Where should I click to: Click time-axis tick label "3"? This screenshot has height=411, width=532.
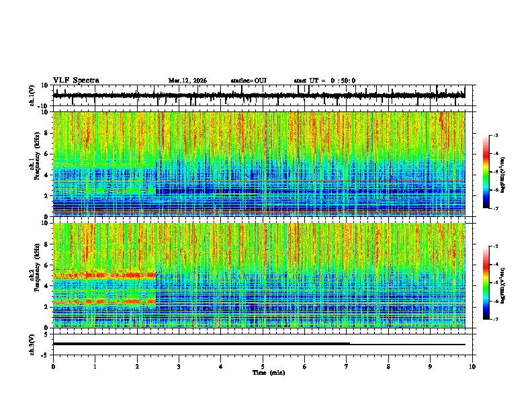[x=179, y=367]
